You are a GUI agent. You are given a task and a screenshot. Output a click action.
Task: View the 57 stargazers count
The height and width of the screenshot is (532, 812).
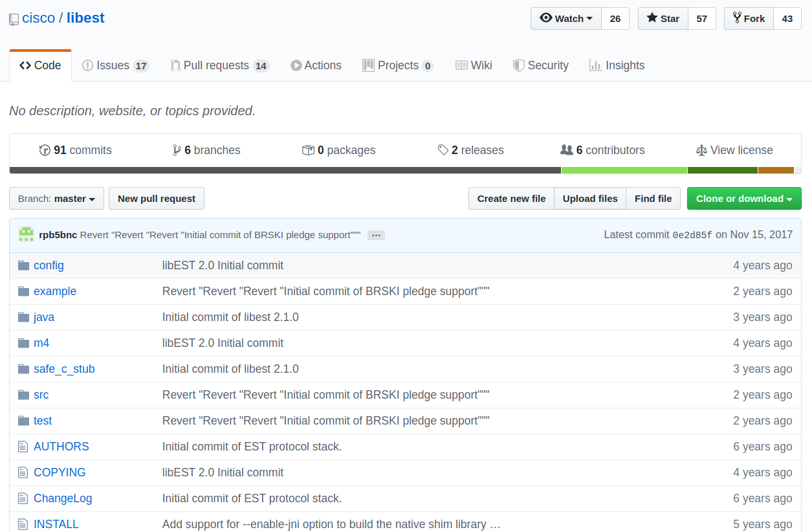click(702, 19)
